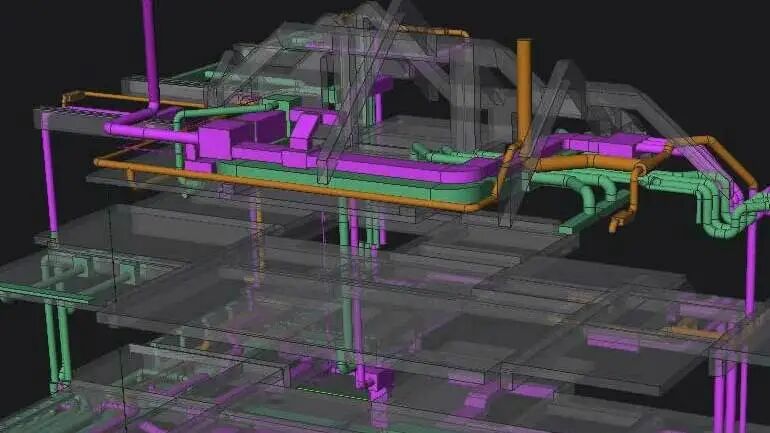Select the green horizontal duct on left mid-level

(x=44, y=292)
